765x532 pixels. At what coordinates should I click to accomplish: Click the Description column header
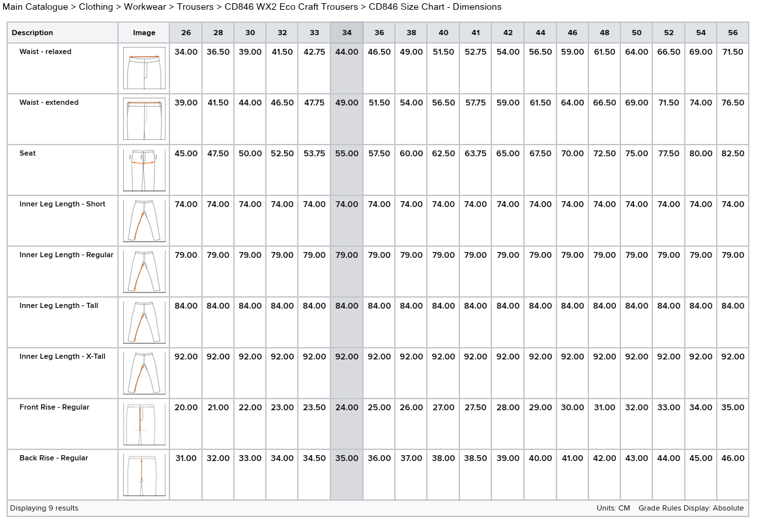click(x=33, y=33)
